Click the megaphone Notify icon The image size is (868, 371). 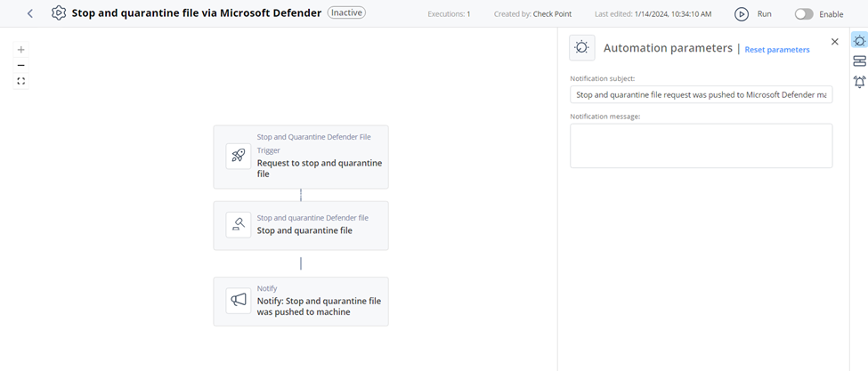239,301
